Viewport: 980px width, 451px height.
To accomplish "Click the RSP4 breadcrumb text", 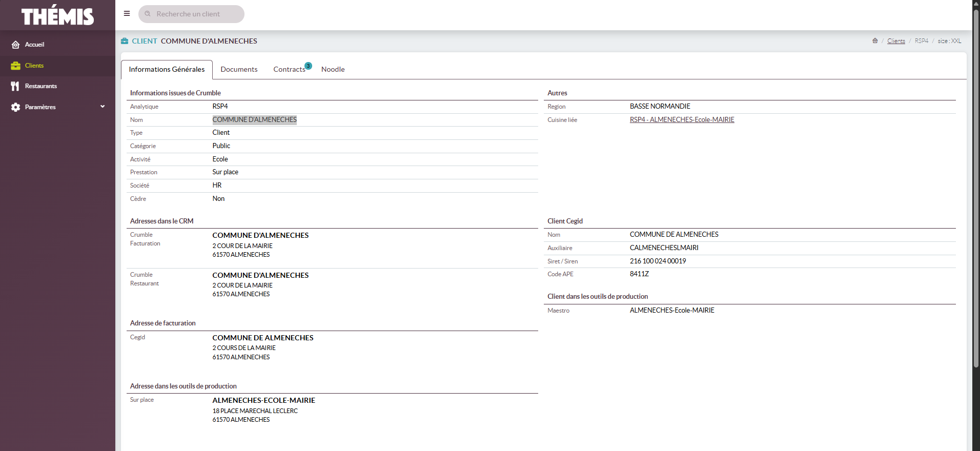I will [x=921, y=41].
